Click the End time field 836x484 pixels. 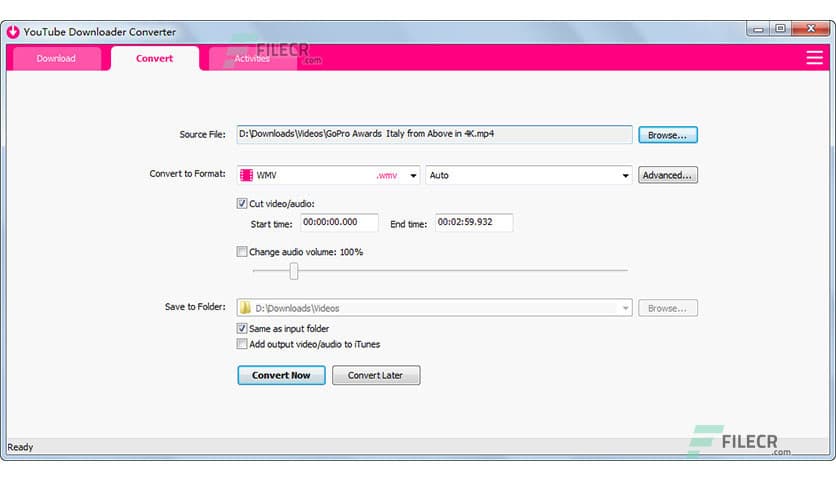tap(474, 222)
